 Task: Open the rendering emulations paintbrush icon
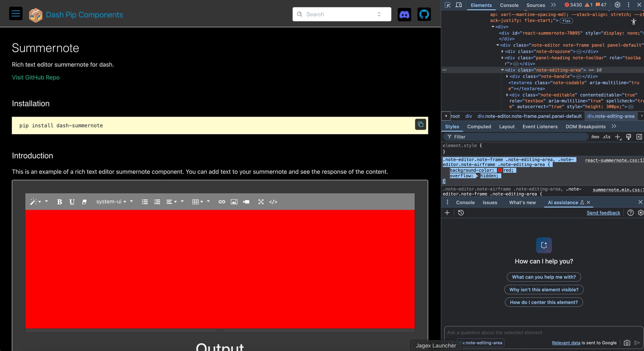(629, 137)
